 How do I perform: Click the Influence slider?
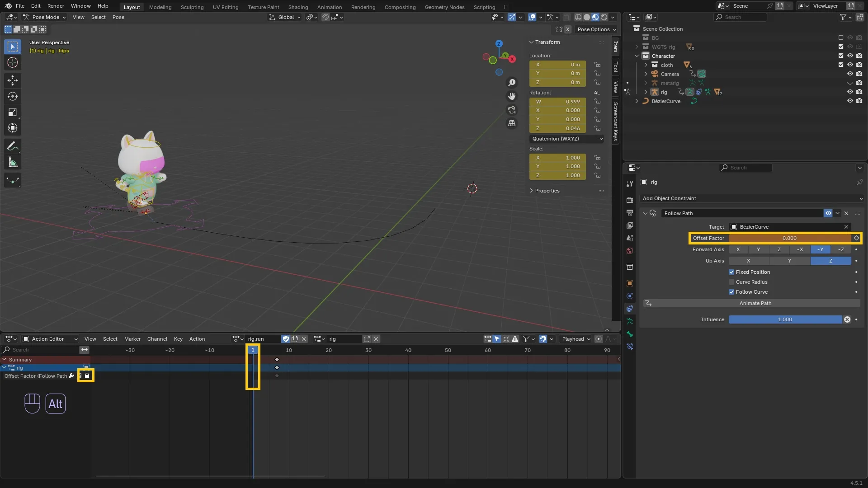click(785, 319)
